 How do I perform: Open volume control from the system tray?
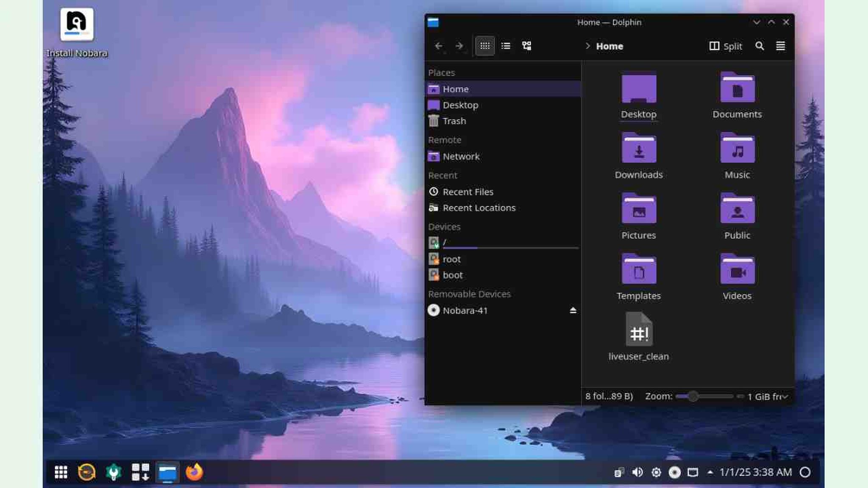637,472
